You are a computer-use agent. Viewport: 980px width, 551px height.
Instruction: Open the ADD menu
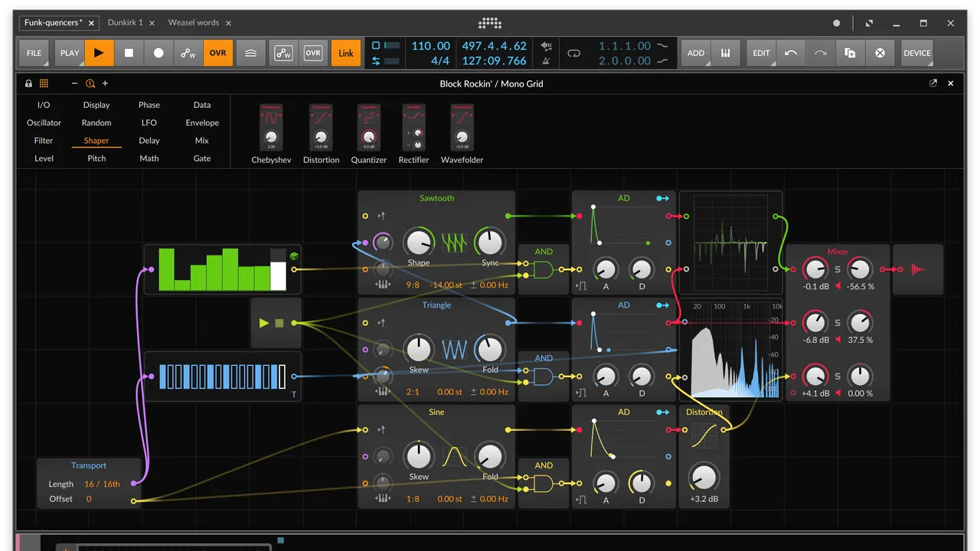[x=696, y=53]
